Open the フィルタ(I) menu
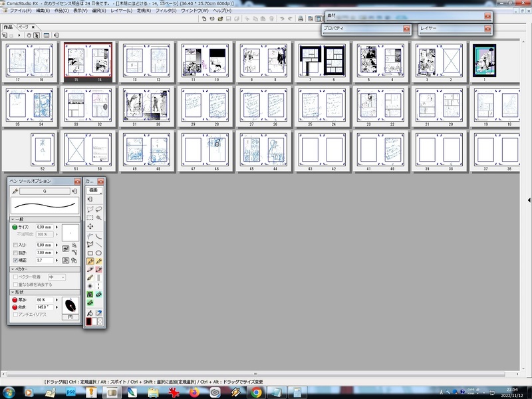The height and width of the screenshot is (399, 532). coord(166,11)
